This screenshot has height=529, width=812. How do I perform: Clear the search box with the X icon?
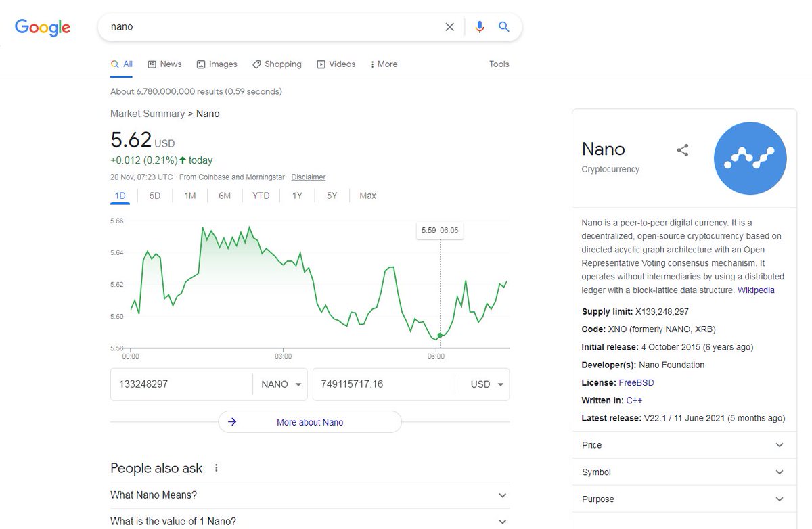[449, 27]
